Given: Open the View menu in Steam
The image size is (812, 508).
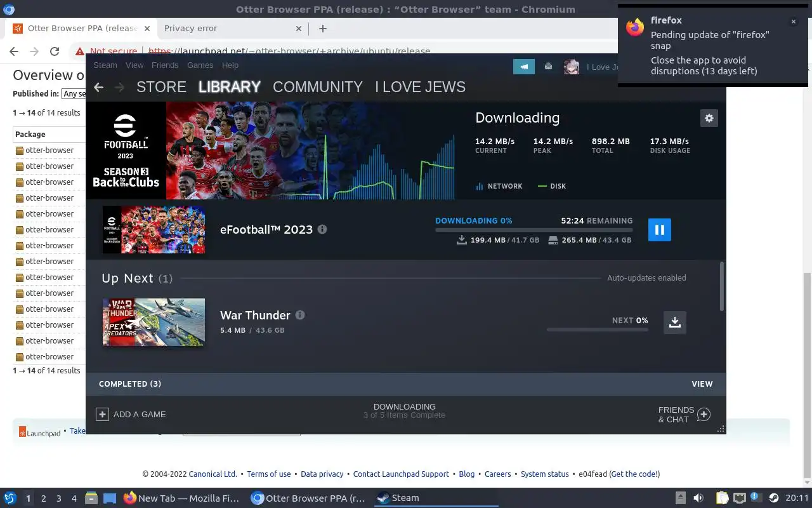Looking at the screenshot, I should click(x=134, y=65).
